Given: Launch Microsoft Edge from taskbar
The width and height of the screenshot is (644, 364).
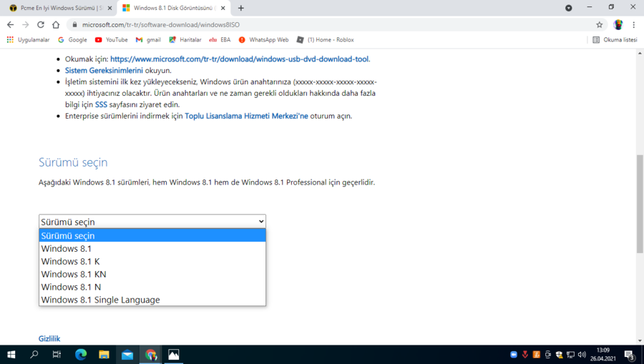Looking at the screenshot, I should click(x=81, y=355).
